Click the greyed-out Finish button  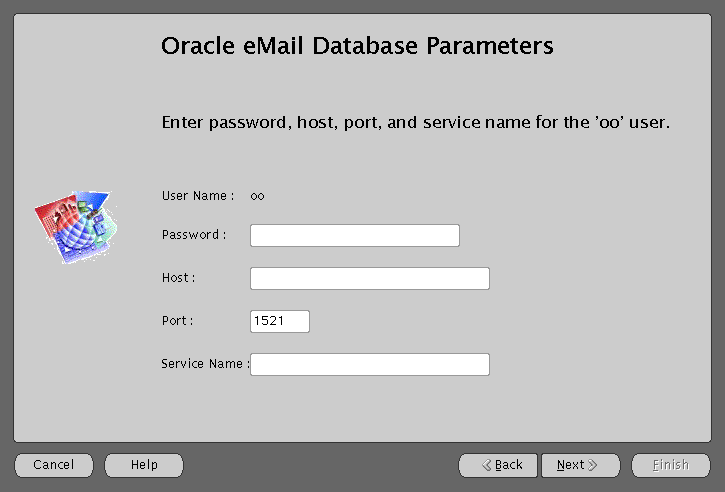pyautogui.click(x=670, y=465)
